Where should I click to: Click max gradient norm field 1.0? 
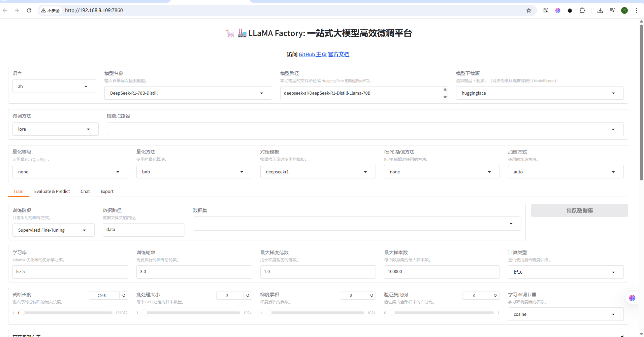tap(318, 272)
